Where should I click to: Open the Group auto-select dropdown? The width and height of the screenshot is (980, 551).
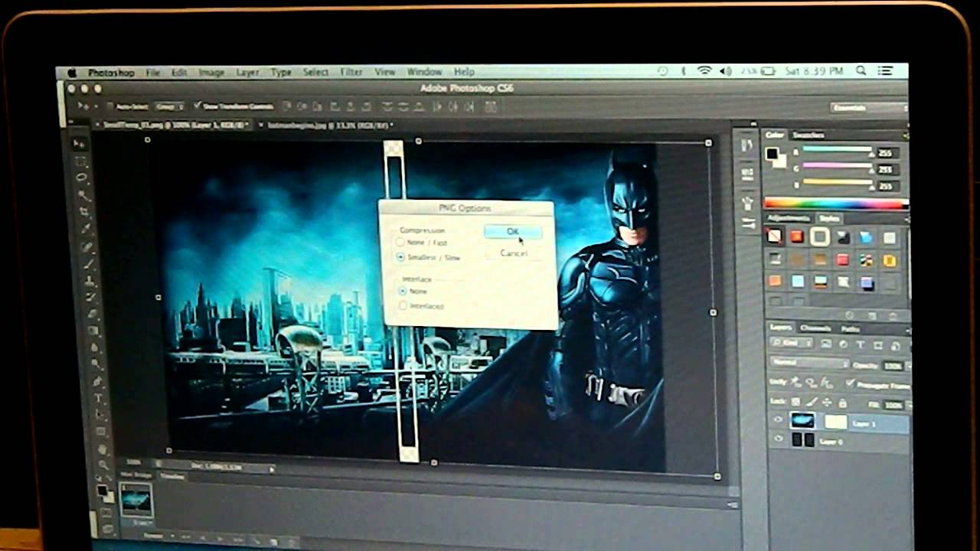169,106
